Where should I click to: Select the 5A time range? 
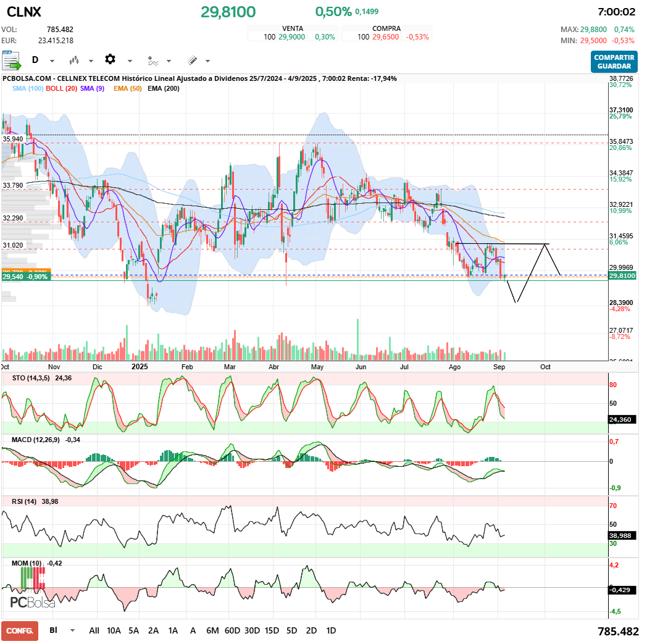point(133,630)
